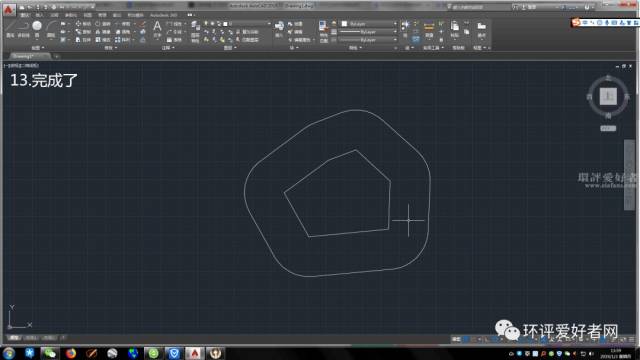Screen dimensions: 640x360
Task: Expand the Draw panel title
Action: click(38, 48)
